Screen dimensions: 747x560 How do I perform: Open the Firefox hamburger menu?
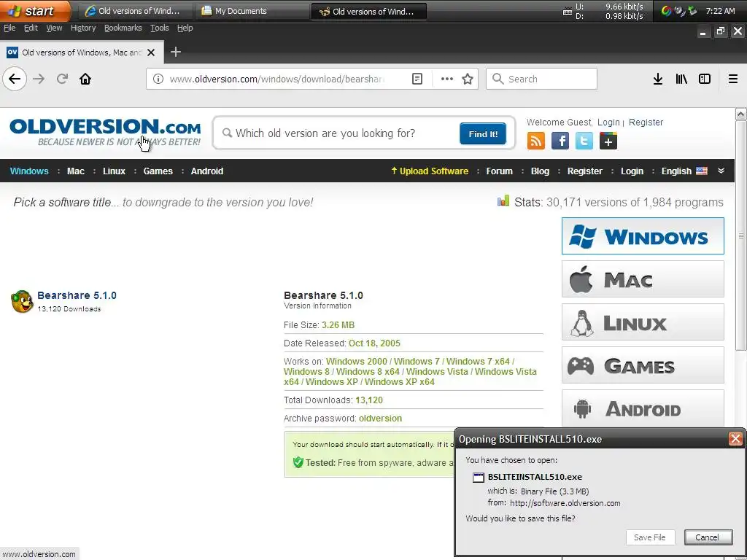tap(732, 79)
